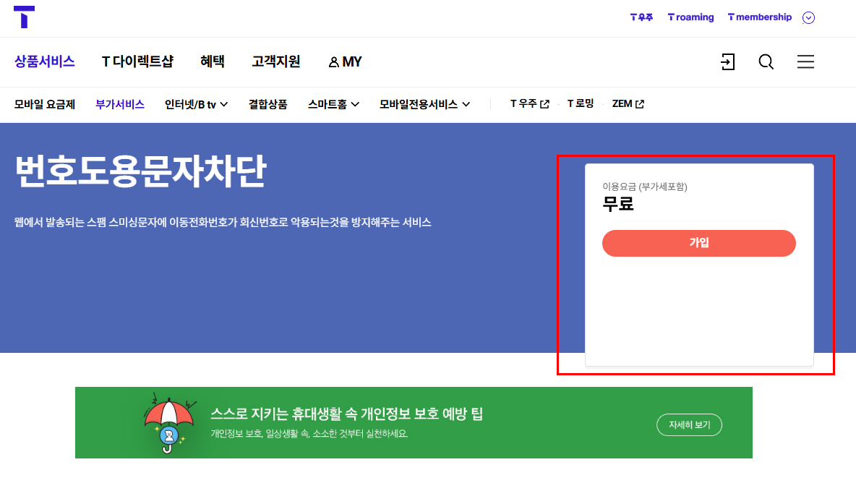Click the 자세히 보기 button
The height and width of the screenshot is (504, 856).
point(689,424)
